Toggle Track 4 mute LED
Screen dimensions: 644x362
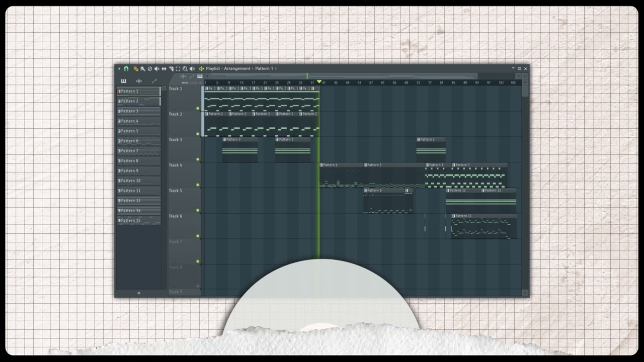click(x=198, y=185)
